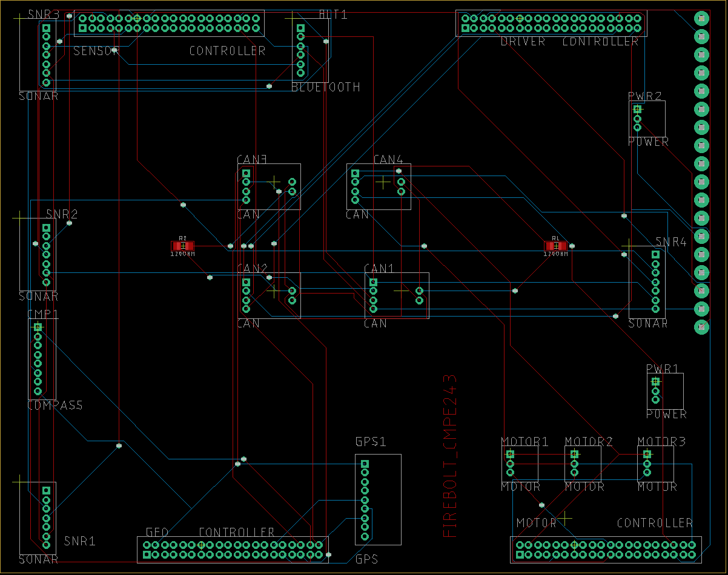Screen dimensions: 728x575
Task: Select the R1 resistor footprint
Action: 556,246
